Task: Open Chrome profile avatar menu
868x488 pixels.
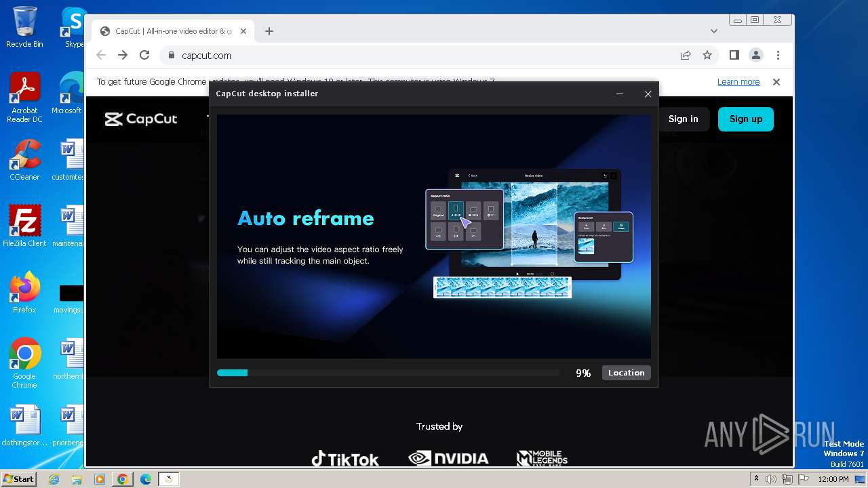Action: point(756,55)
